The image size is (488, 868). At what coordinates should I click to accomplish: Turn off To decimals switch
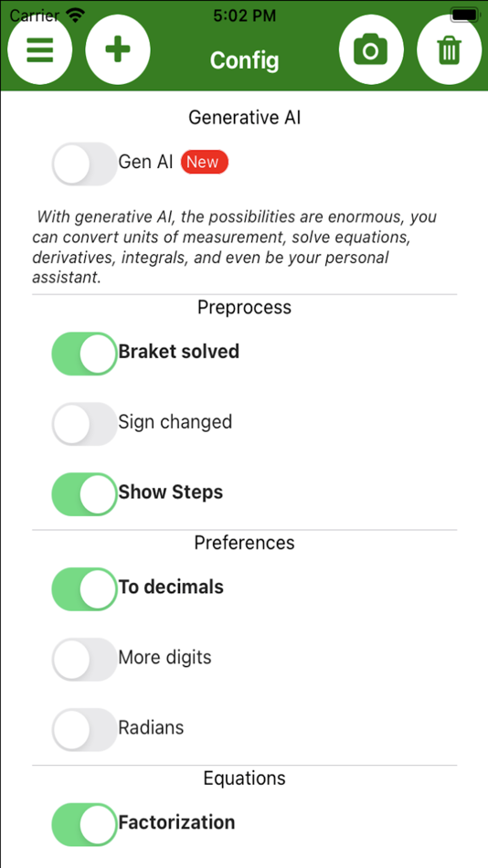coord(85,589)
